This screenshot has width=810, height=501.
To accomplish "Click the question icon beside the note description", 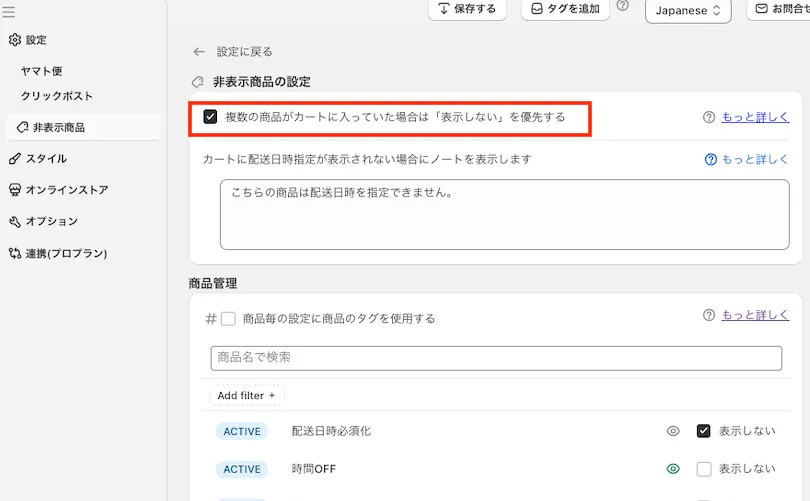I will tap(710, 159).
